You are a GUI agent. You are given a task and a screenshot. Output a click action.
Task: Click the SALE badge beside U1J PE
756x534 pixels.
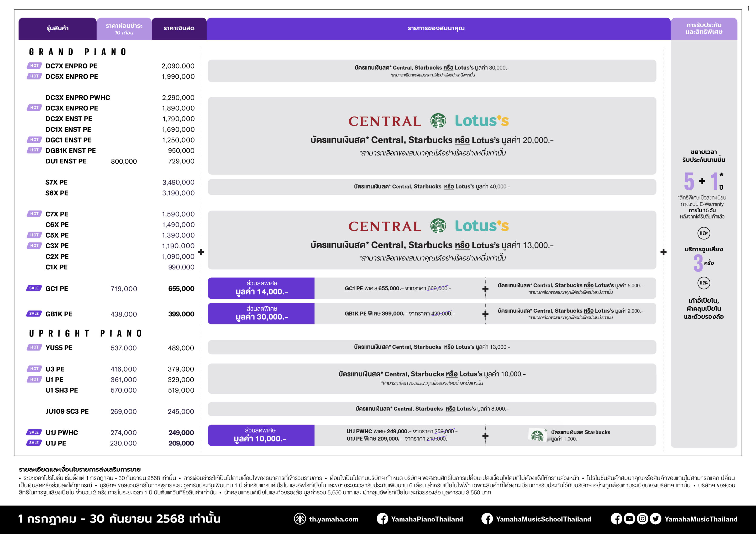[x=34, y=443]
